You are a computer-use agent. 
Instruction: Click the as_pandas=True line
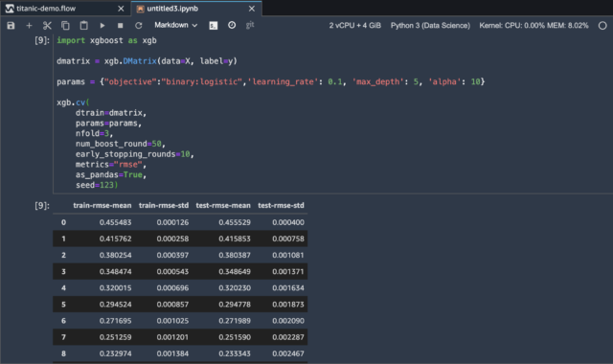(x=111, y=174)
